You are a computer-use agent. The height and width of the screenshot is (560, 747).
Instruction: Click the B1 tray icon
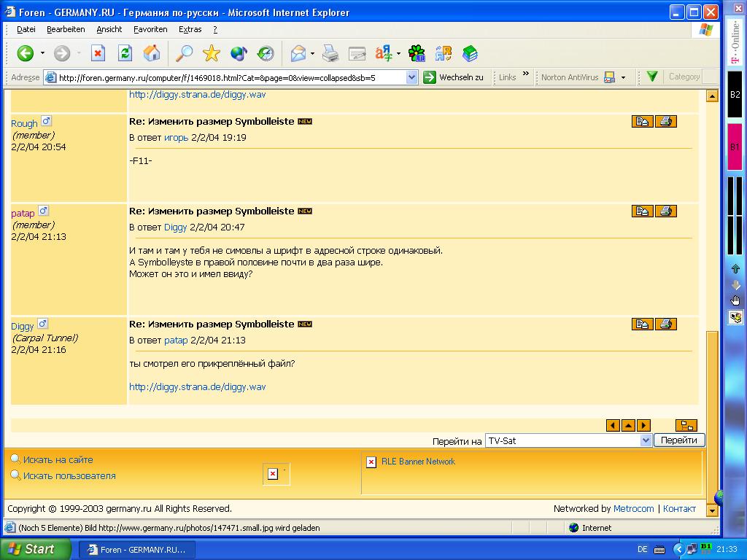(x=706, y=548)
